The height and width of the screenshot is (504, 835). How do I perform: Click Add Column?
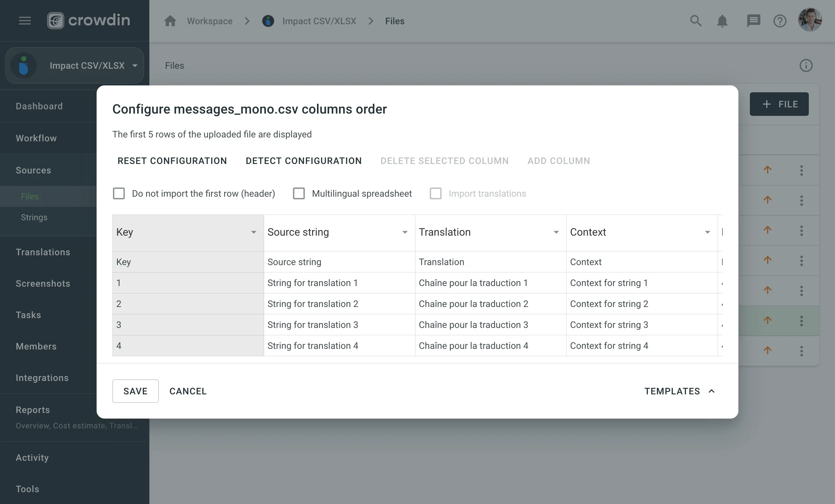tap(559, 161)
